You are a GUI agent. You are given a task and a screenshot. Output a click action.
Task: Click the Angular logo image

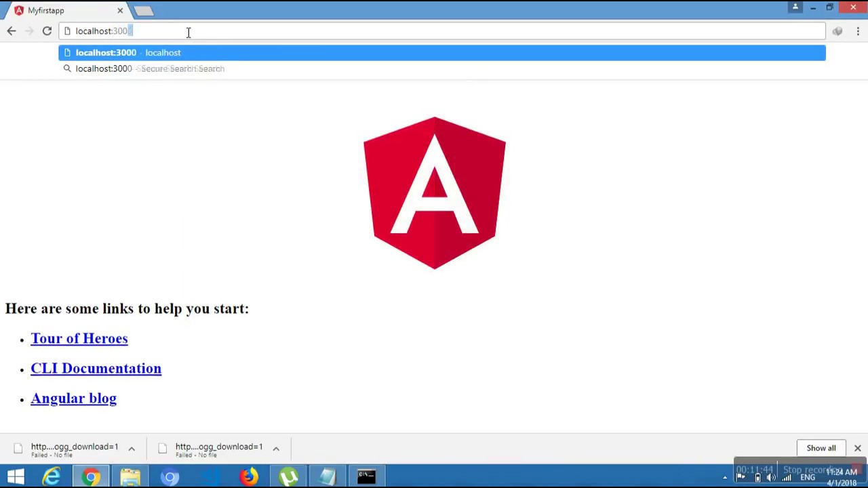[x=435, y=193]
